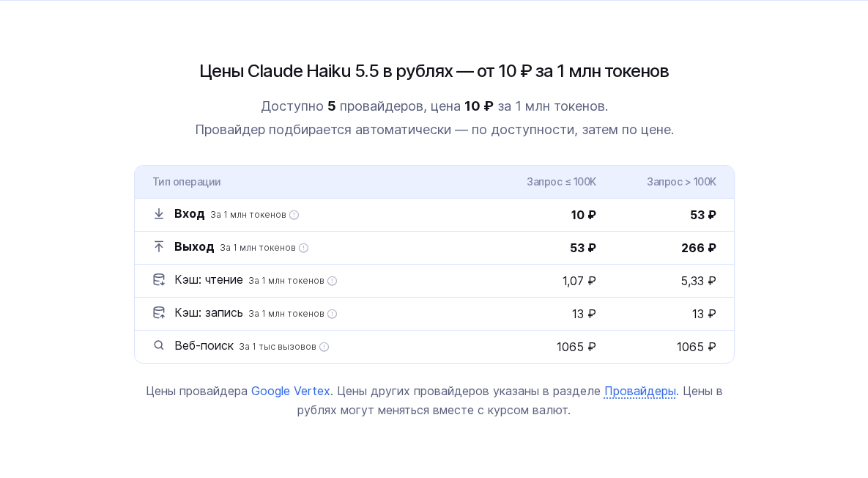Select the Веб-поиск row label
The width and height of the screenshot is (868, 478).
(204, 345)
